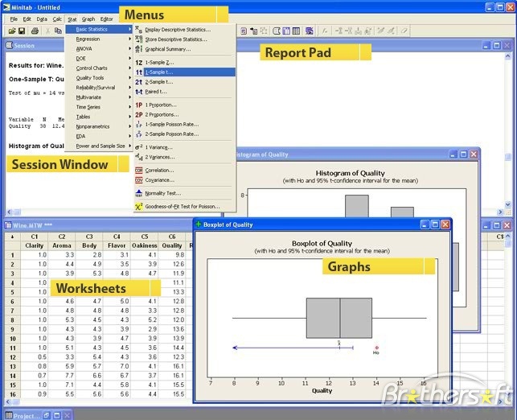This screenshot has height=420, width=517.
Task: Click the COV icon for Covariance
Action: 139,180
